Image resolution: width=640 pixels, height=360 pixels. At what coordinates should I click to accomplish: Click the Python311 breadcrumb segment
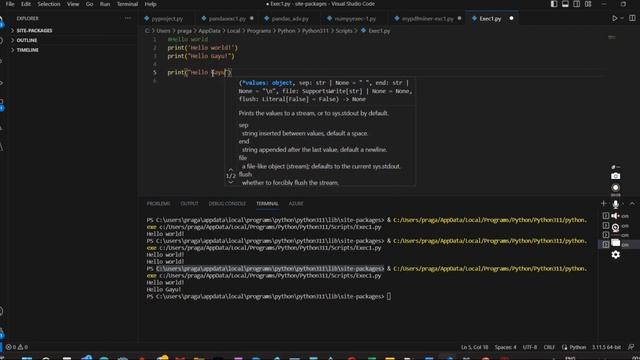click(x=315, y=31)
